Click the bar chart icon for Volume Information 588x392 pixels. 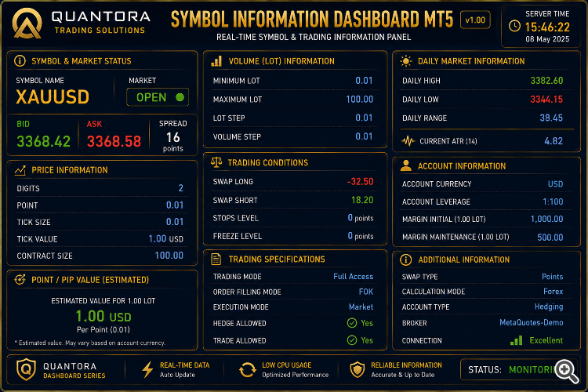(x=216, y=61)
